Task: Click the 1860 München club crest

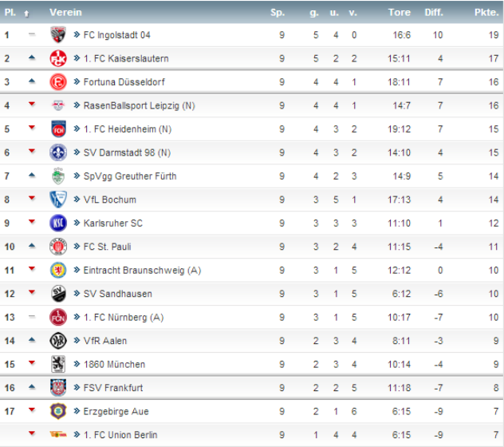Action: [57, 364]
